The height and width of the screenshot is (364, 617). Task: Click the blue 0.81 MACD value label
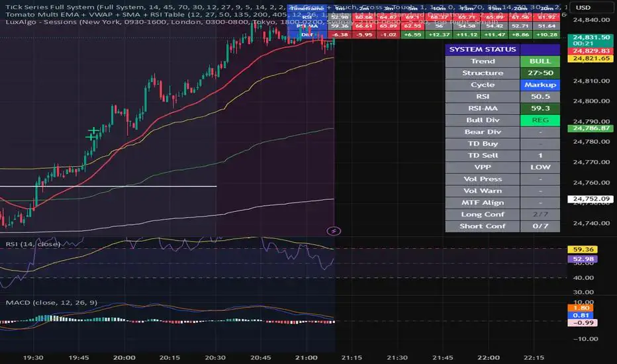tap(581, 315)
